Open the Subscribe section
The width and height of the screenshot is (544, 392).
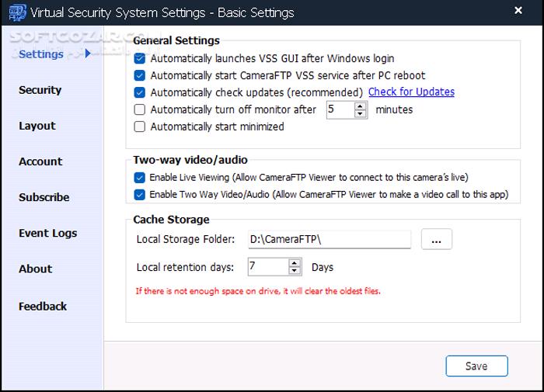tap(44, 197)
